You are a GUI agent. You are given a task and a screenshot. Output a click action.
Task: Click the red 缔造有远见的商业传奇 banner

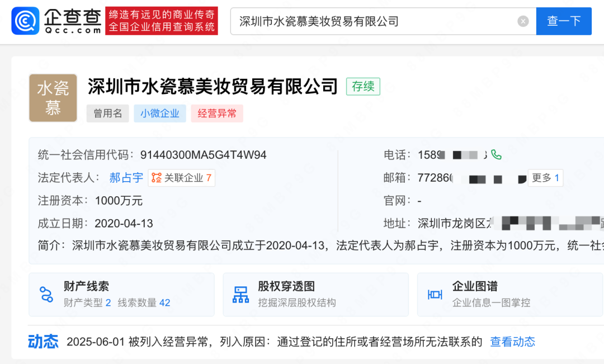(x=162, y=21)
